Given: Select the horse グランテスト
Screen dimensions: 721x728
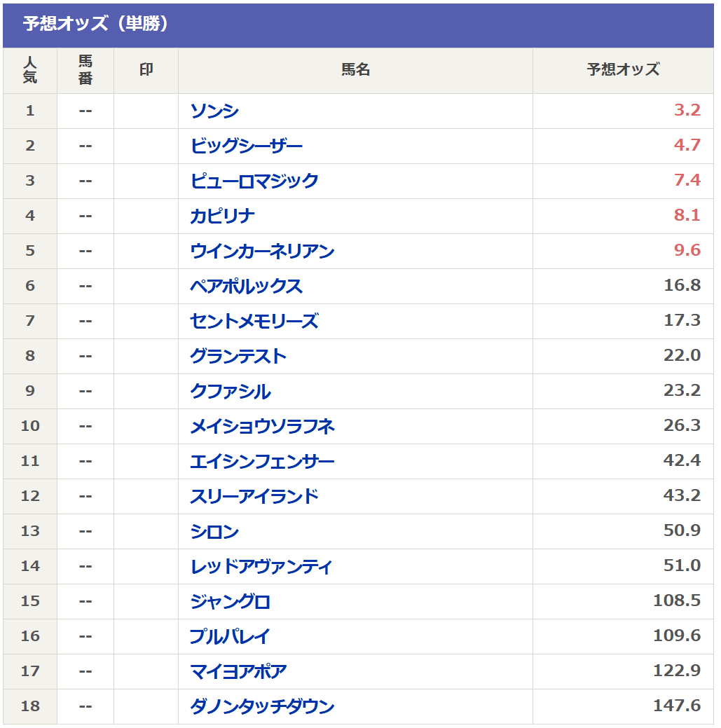Looking at the screenshot, I should pyautogui.click(x=238, y=356).
